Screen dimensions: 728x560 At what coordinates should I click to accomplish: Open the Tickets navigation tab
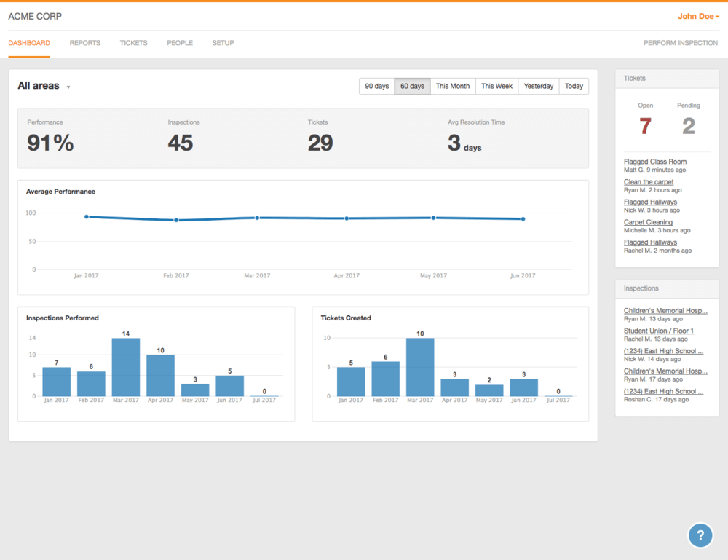point(133,43)
